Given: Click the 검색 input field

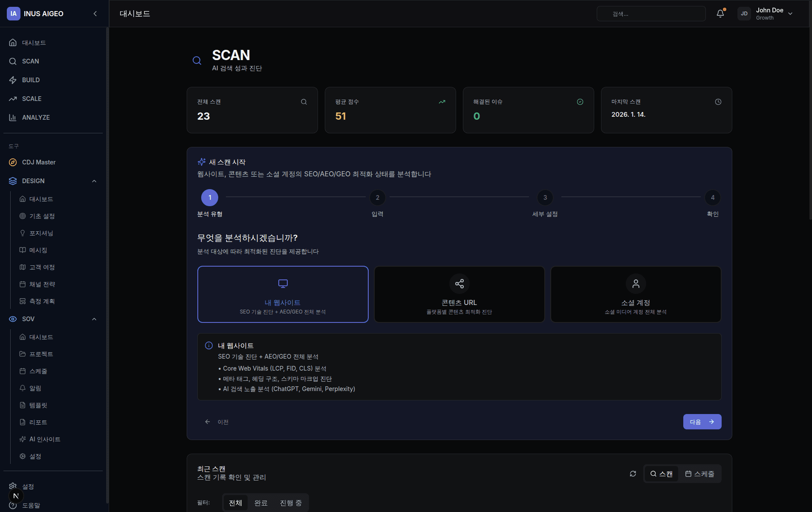Looking at the screenshot, I should click(x=651, y=13).
